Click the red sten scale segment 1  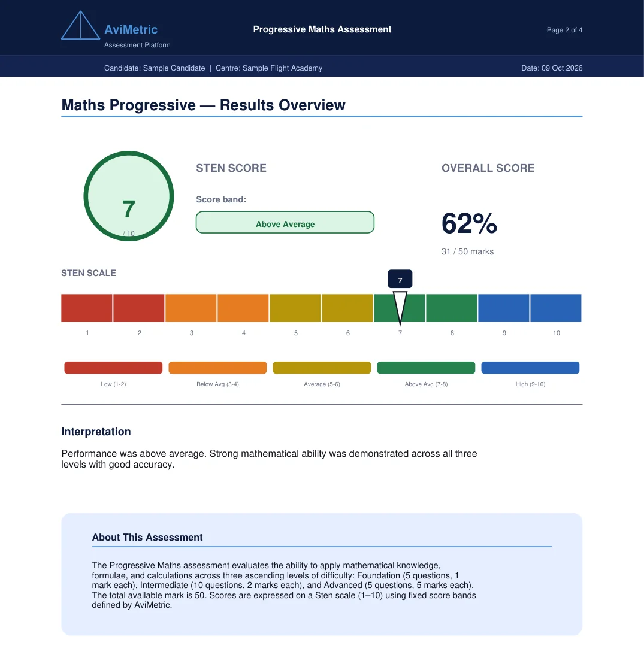87,308
